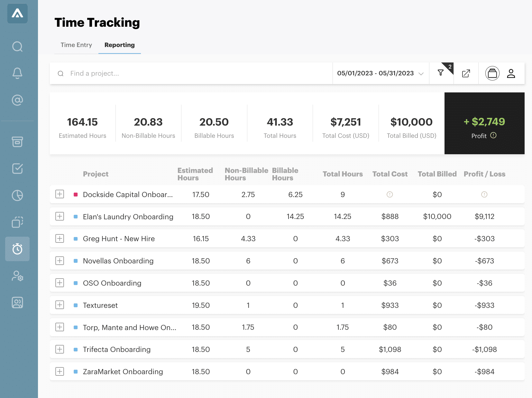View notifications via the bell icon
Viewport: 532px width, 398px height.
(17, 73)
